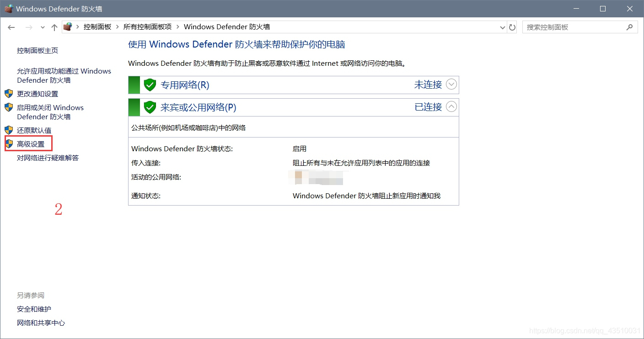The height and width of the screenshot is (339, 644).
Task: Open 安全和维护 link
Action: click(34, 309)
